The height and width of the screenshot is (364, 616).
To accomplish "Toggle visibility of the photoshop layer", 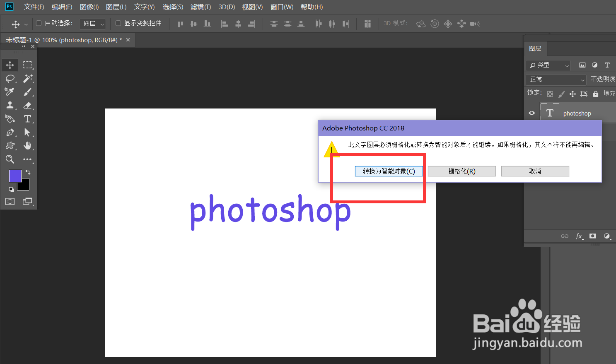I will click(532, 113).
